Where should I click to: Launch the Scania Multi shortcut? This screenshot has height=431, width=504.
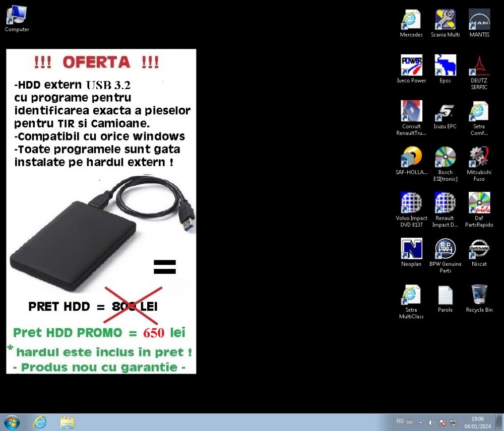[445, 24]
